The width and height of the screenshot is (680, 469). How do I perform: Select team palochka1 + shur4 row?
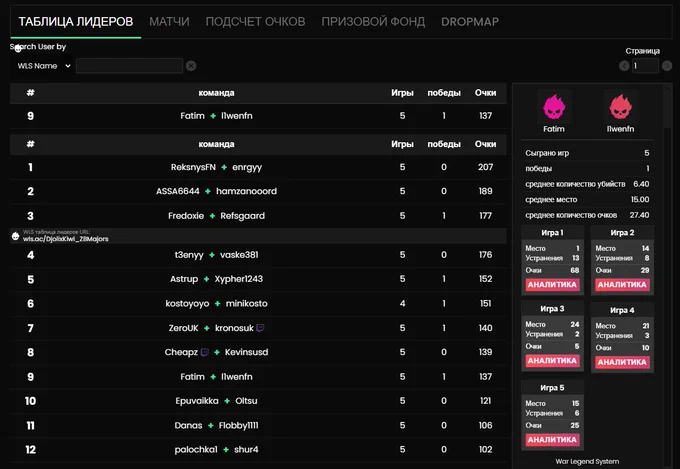[258, 449]
